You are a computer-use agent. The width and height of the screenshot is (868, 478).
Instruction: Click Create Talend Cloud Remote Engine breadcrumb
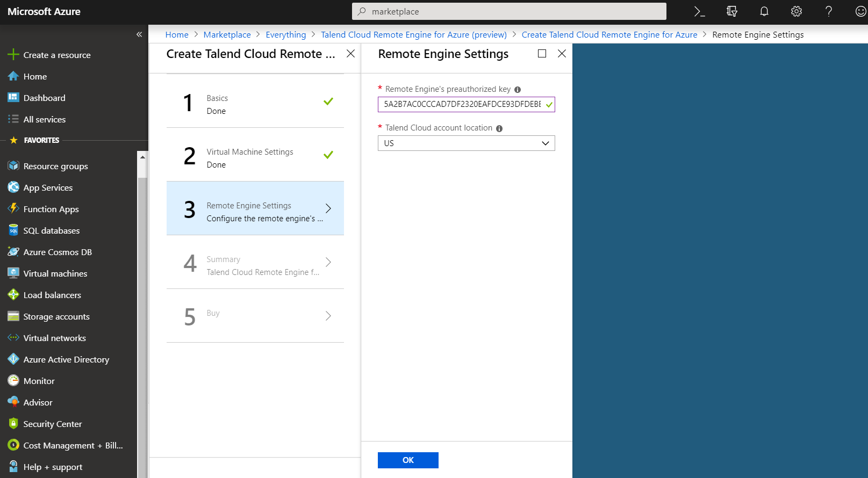(x=609, y=34)
